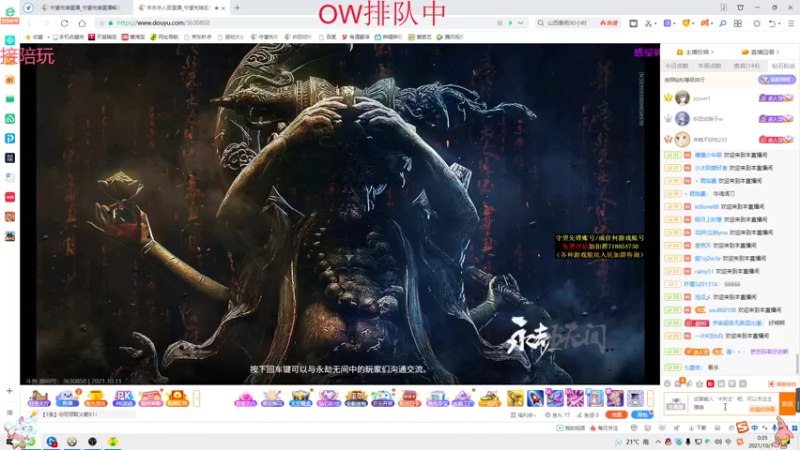The height and width of the screenshot is (450, 800).
Task: Click the blue magnifier toolbar icon
Action: tap(722, 23)
